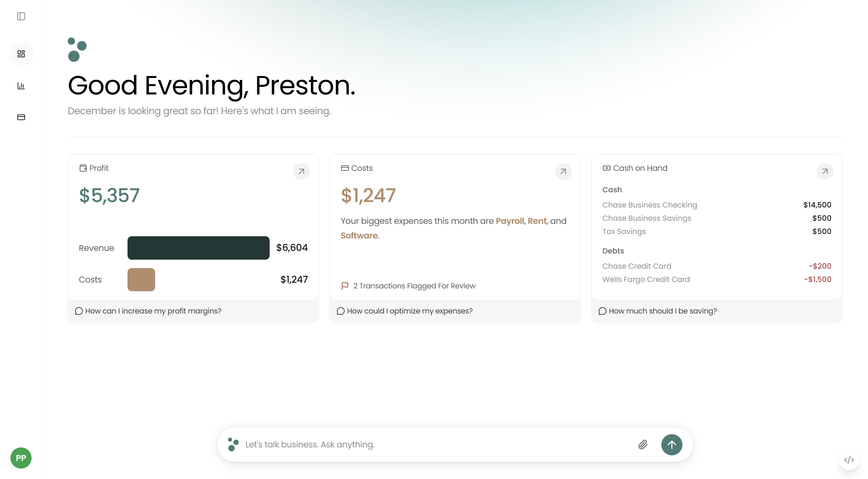Attach a file using the paperclip icon
The image size is (868, 479).
coord(642,444)
